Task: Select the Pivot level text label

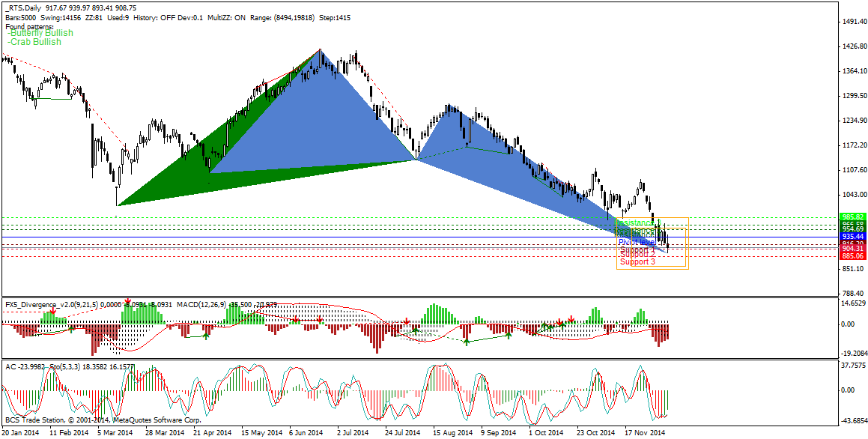Action: coord(637,242)
